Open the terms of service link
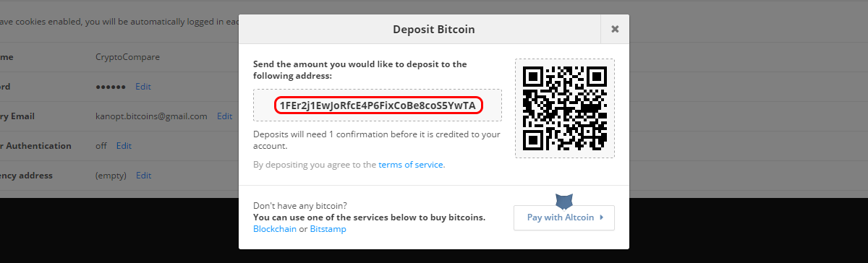 point(410,165)
